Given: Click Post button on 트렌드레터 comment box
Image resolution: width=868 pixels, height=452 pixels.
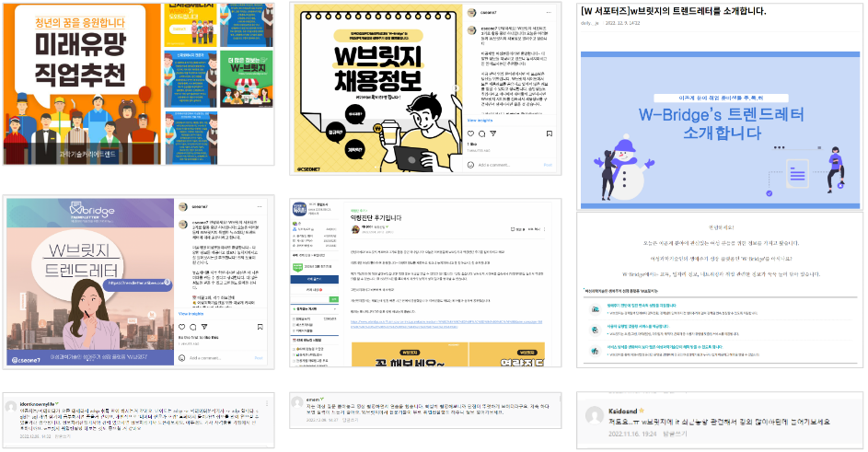Looking at the screenshot, I should pos(259,358).
